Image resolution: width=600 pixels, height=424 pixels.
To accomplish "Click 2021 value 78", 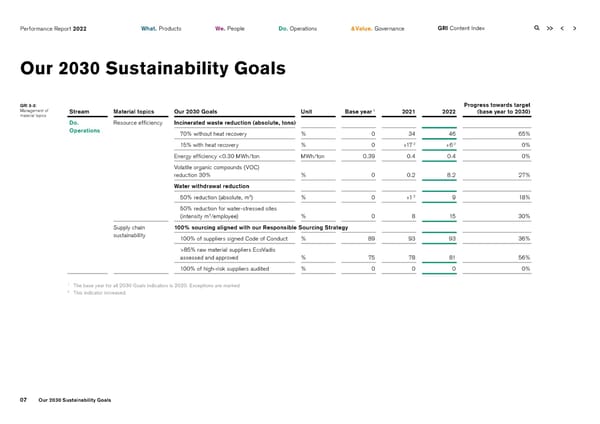I will (412, 258).
